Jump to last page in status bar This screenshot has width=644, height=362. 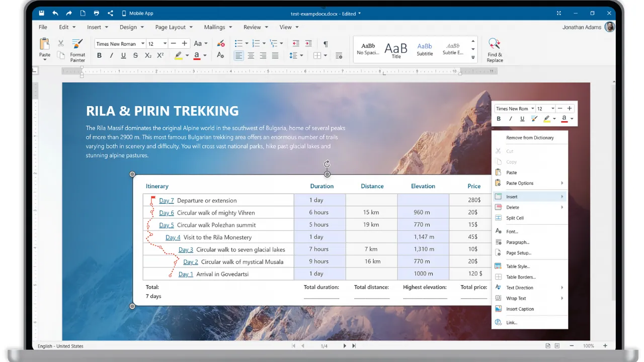[354, 346]
